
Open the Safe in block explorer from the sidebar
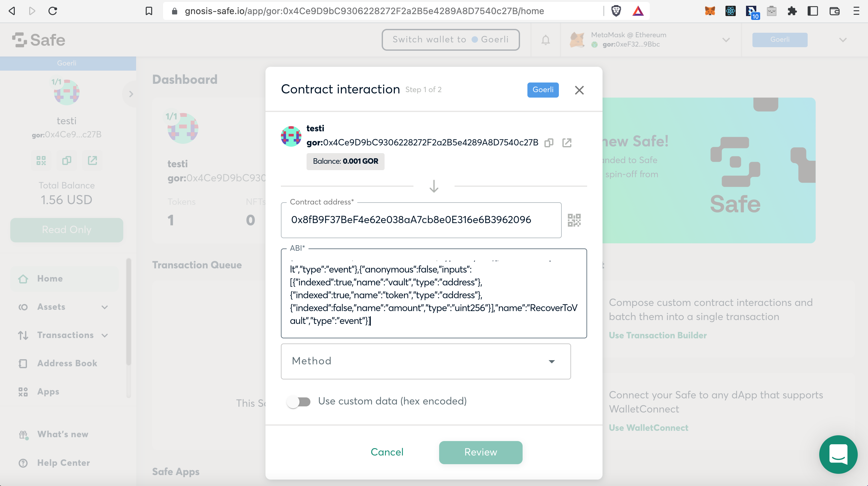[x=92, y=161]
